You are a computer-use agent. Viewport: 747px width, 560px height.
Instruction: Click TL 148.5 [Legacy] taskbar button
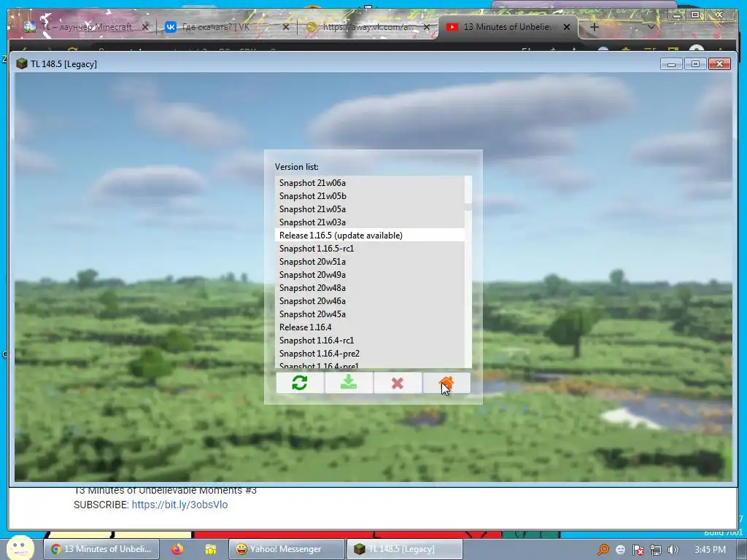pos(404,549)
